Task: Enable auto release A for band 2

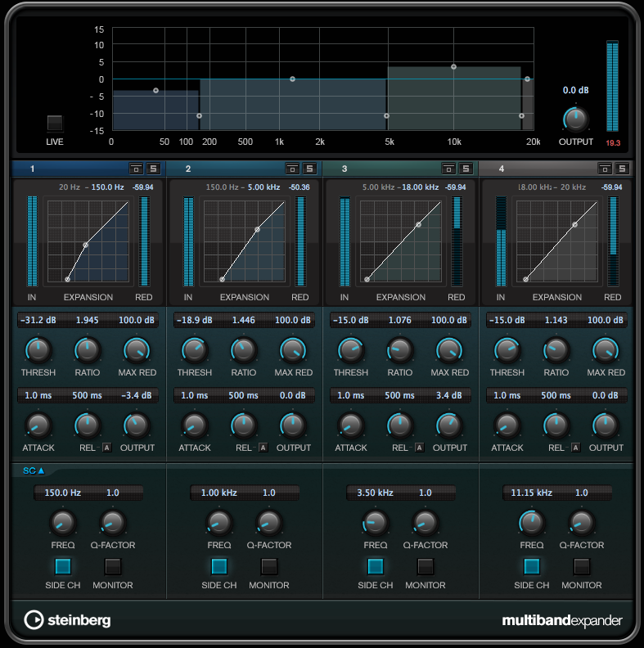Action: [263, 448]
